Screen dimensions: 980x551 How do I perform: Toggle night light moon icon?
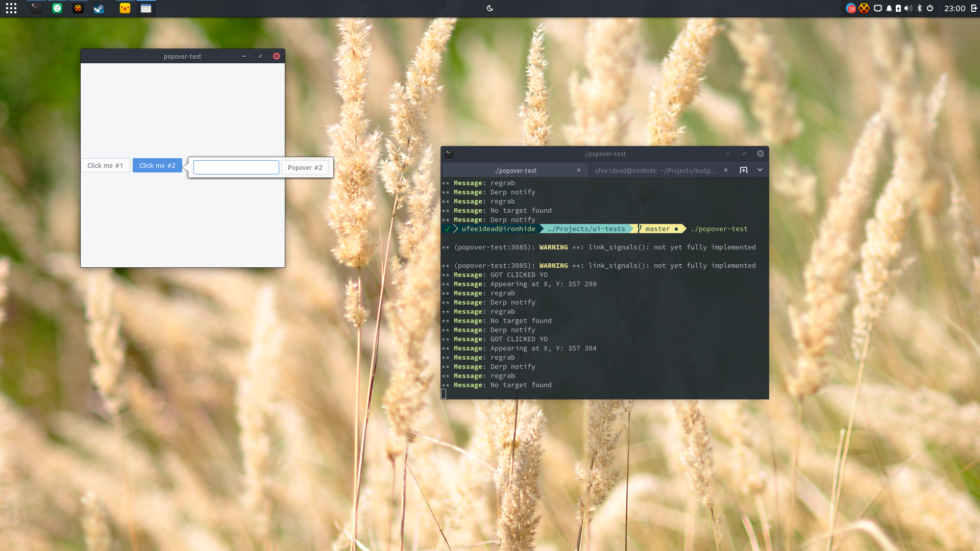pos(490,8)
